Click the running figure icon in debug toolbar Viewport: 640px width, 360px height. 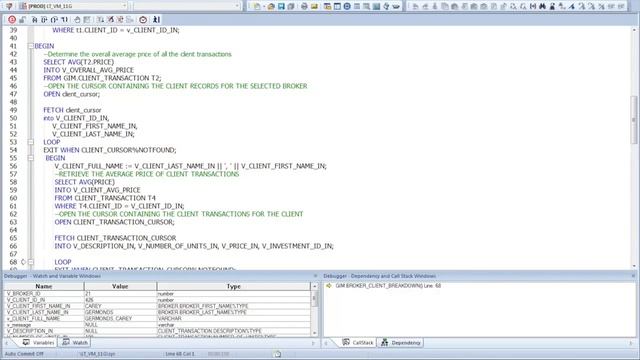tap(156, 20)
